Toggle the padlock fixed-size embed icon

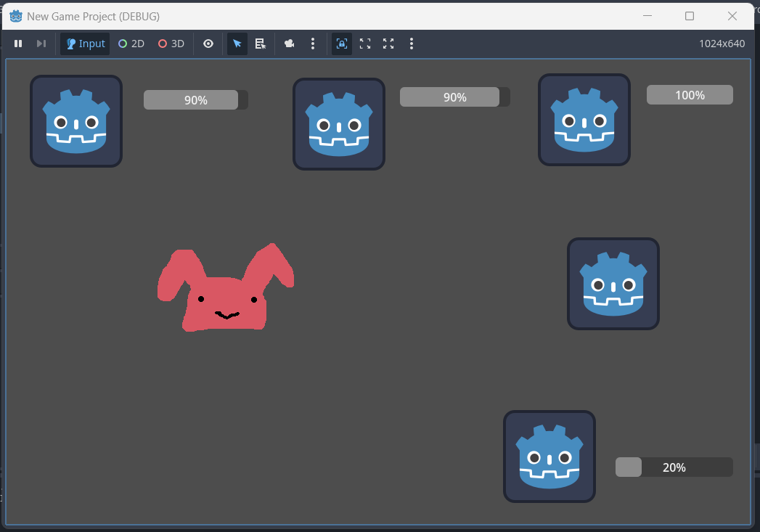coord(342,44)
